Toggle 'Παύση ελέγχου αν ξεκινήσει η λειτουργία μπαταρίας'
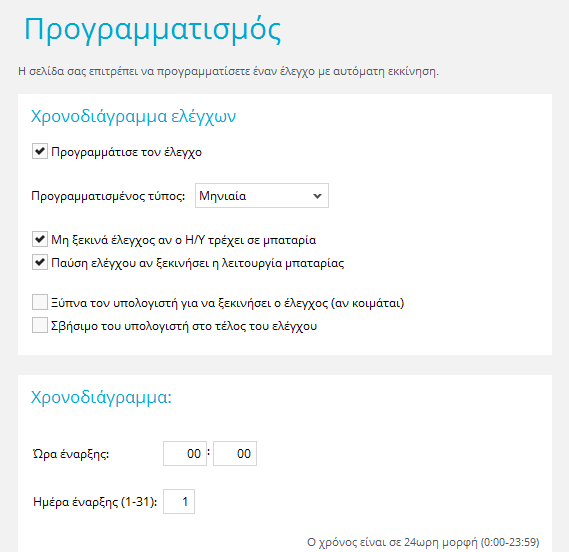Image resolution: width=569 pixels, height=552 pixels. tap(40, 262)
